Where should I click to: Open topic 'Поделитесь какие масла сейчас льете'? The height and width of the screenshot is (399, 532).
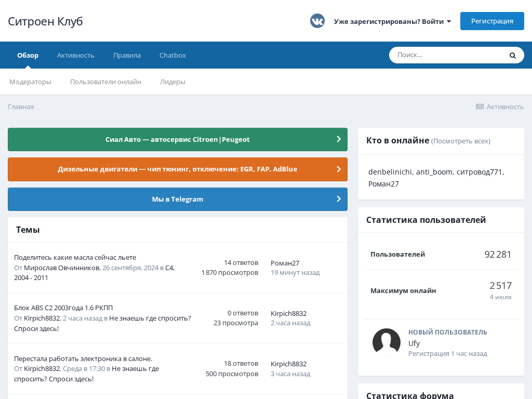[x=75, y=257]
